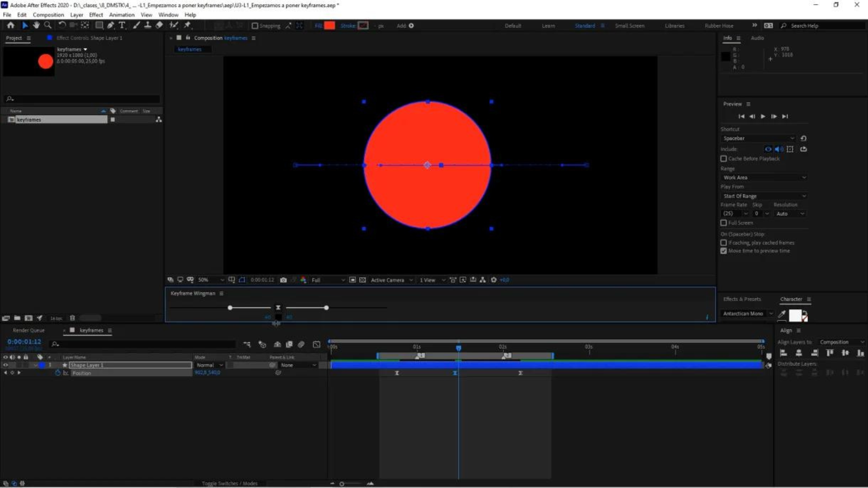This screenshot has width=868, height=488.
Task: Open the Animation menu
Action: 122,15
